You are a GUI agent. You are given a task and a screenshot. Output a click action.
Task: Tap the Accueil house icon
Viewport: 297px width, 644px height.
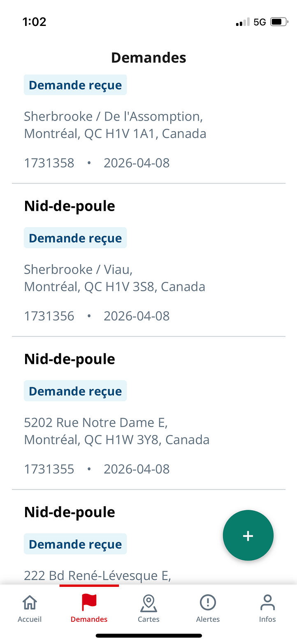(x=30, y=602)
